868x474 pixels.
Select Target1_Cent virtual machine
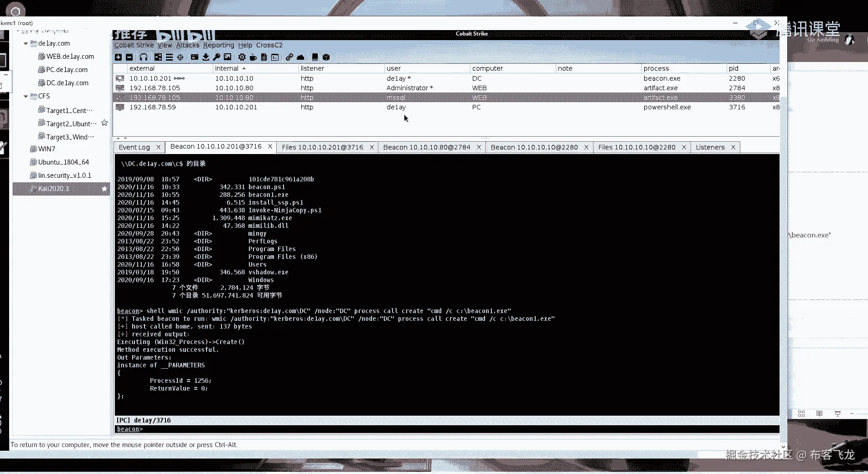pos(66,110)
